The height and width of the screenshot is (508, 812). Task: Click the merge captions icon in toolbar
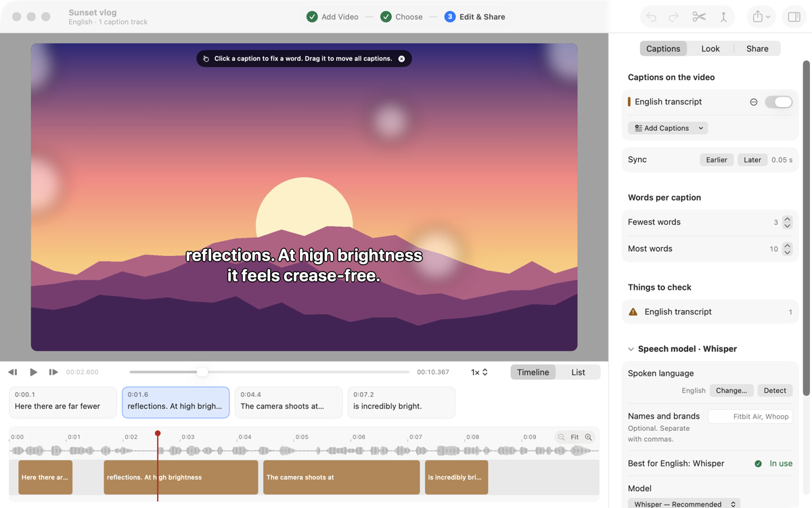pyautogui.click(x=723, y=17)
